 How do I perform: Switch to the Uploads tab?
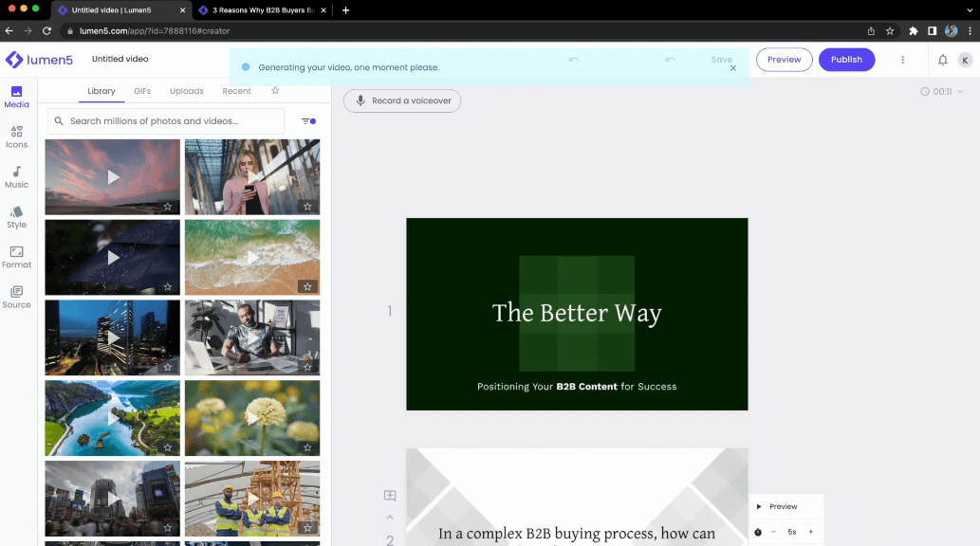[x=186, y=91]
